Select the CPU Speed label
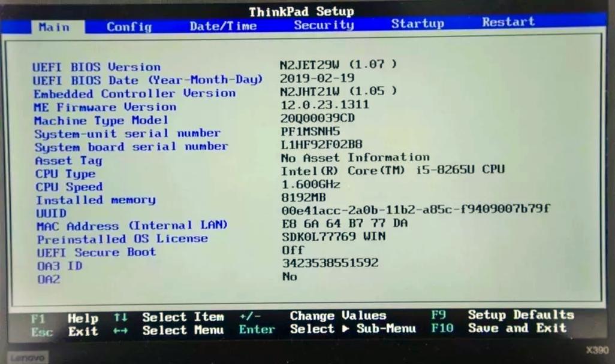Image resolution: width=615 pixels, height=364 pixels. pos(69,187)
